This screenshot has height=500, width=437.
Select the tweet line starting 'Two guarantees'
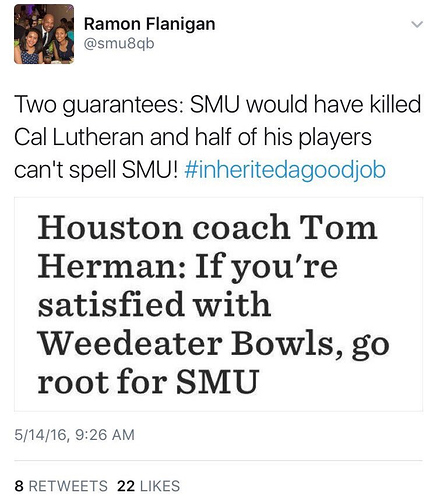coord(218,104)
